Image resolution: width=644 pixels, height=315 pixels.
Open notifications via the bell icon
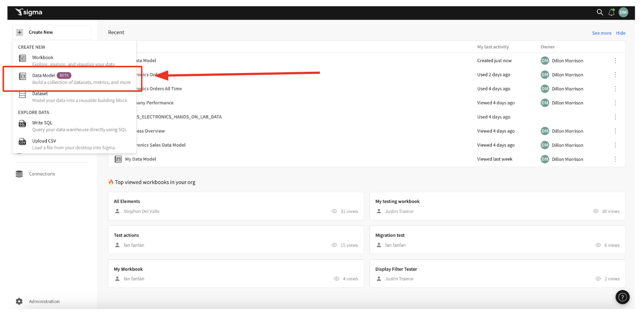611,12
